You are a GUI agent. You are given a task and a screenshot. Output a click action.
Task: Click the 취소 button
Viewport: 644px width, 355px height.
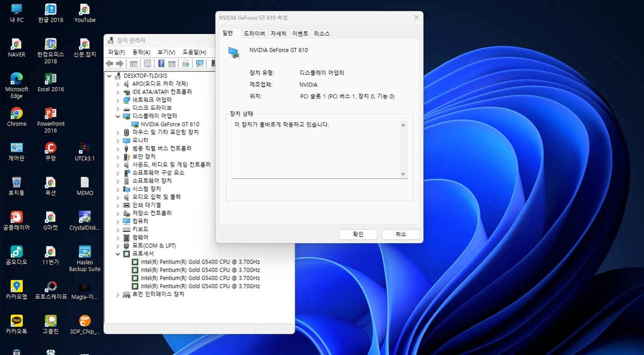pyautogui.click(x=401, y=234)
